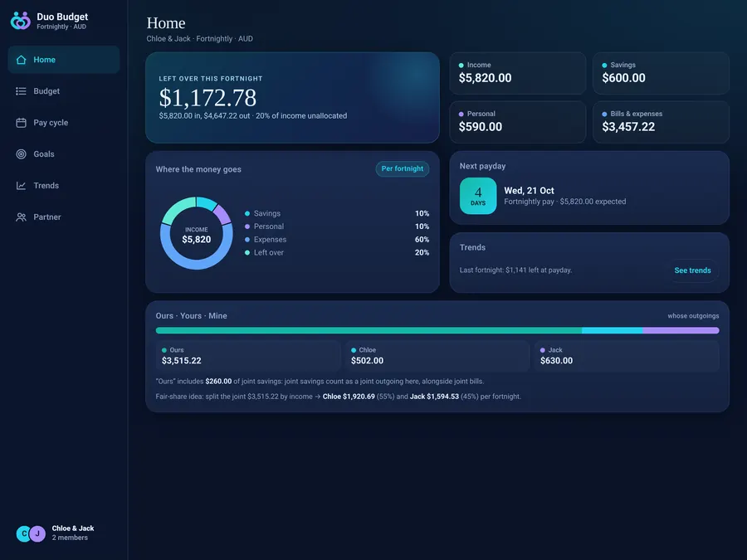This screenshot has height=560, width=747.
Task: Click the Duo Budget logo icon
Action: click(21, 21)
